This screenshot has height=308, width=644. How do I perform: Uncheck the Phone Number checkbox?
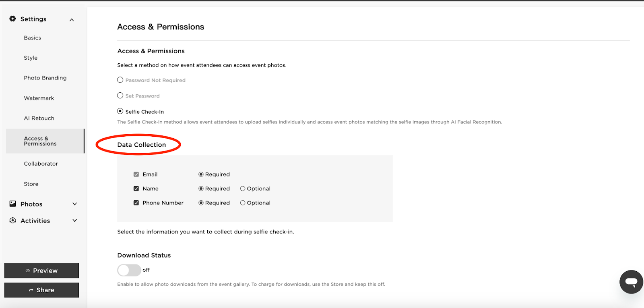coord(136,203)
